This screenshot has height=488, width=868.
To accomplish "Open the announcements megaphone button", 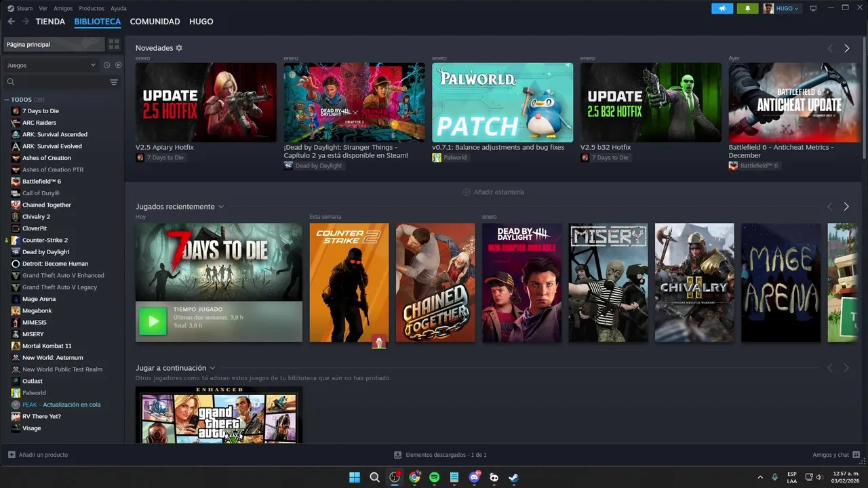I will 722,8.
